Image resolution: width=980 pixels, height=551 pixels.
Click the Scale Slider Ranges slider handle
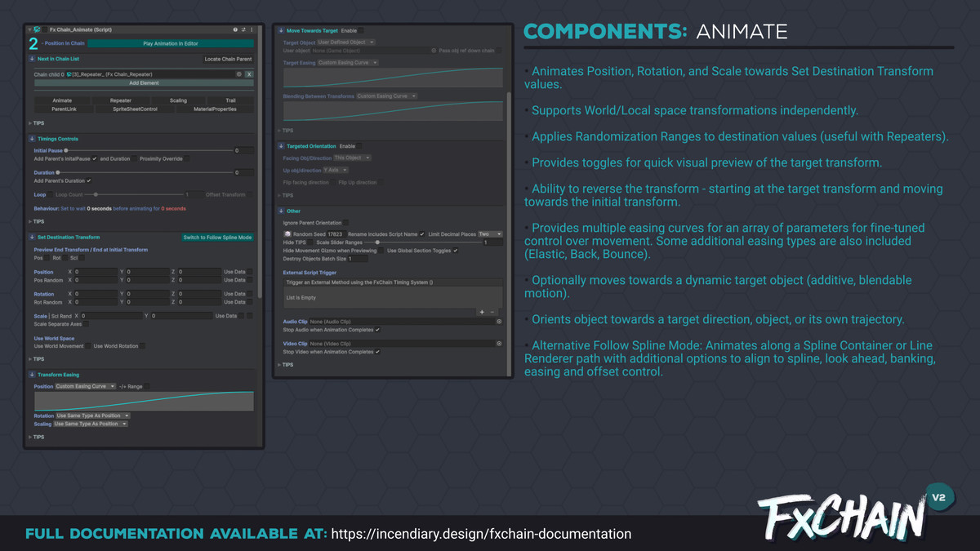click(x=377, y=242)
